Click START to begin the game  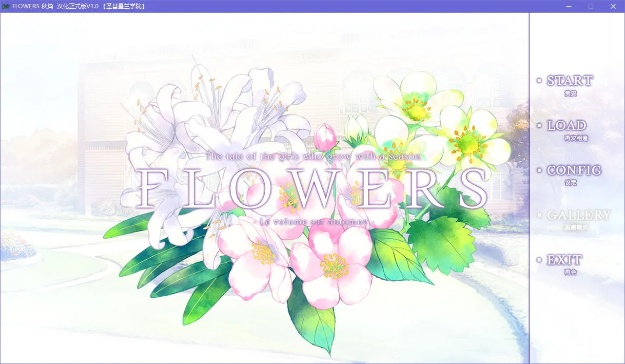click(x=569, y=80)
